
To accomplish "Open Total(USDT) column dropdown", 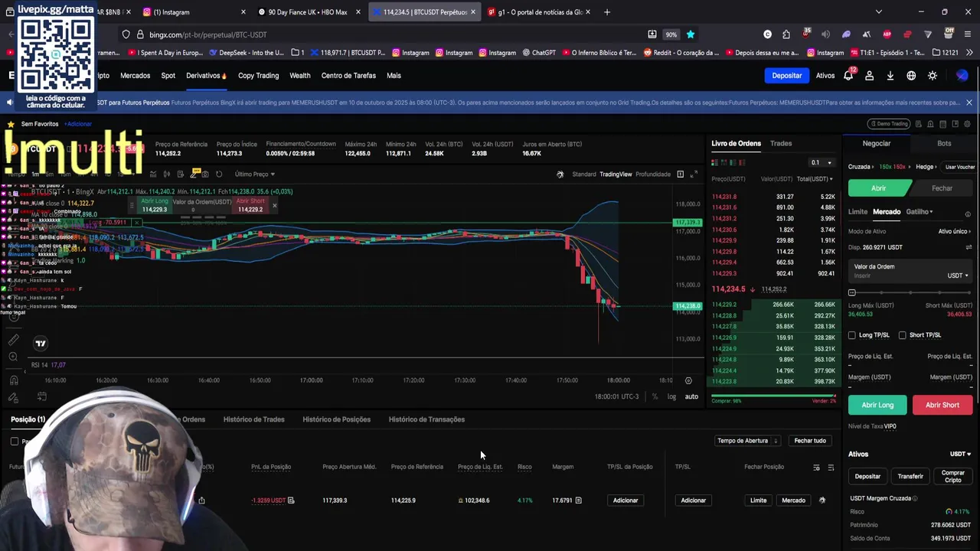I will [x=815, y=179].
